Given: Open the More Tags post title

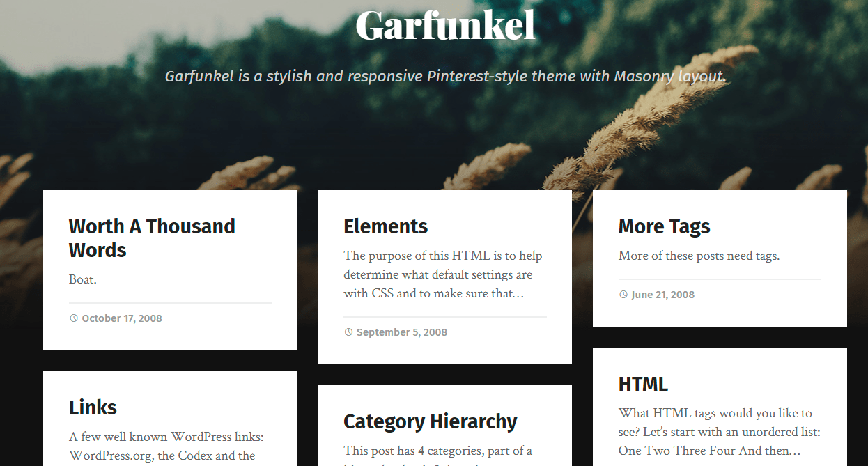Looking at the screenshot, I should pos(664,226).
